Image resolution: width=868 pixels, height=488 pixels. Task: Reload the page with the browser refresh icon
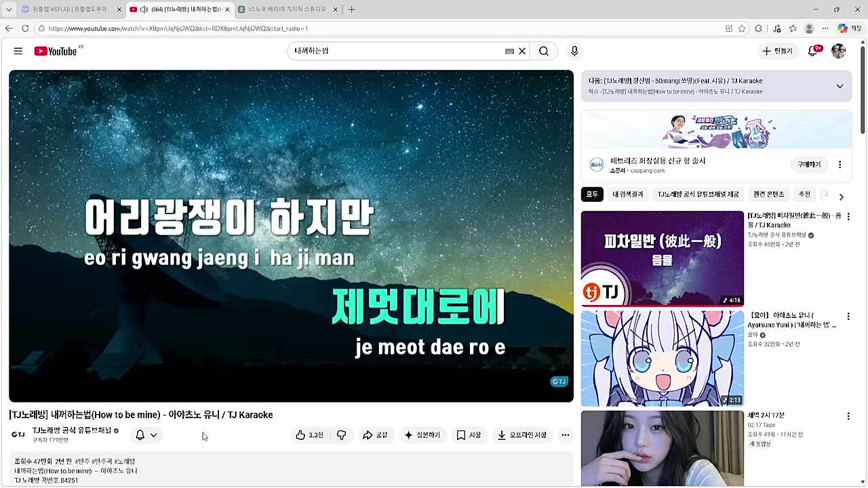point(25,28)
